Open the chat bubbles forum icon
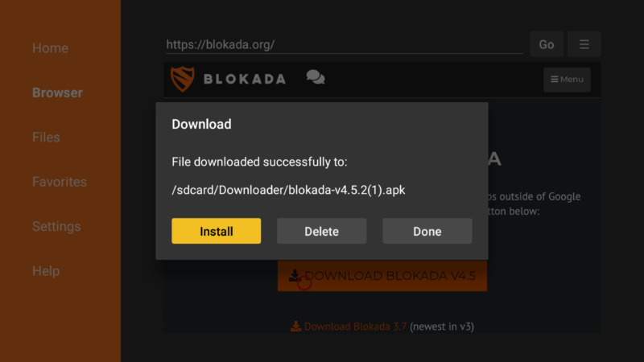The height and width of the screenshot is (362, 644). pos(316,77)
